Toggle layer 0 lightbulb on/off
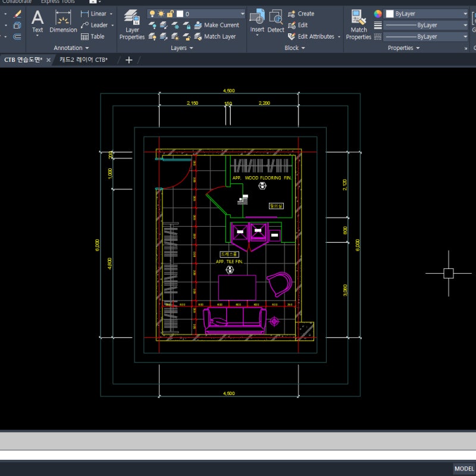476x476 pixels. [x=152, y=14]
